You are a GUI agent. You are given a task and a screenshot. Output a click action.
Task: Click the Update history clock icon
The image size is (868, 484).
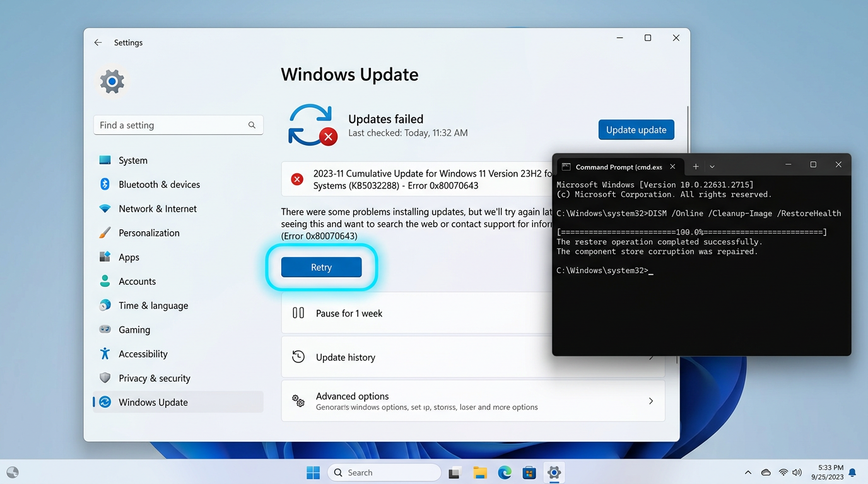click(298, 357)
